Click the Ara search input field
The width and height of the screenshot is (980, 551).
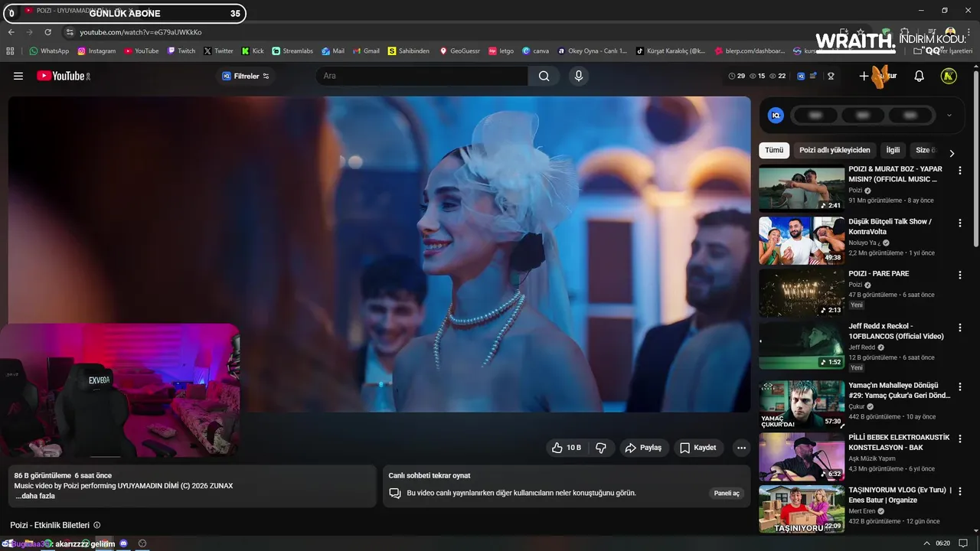(x=422, y=76)
